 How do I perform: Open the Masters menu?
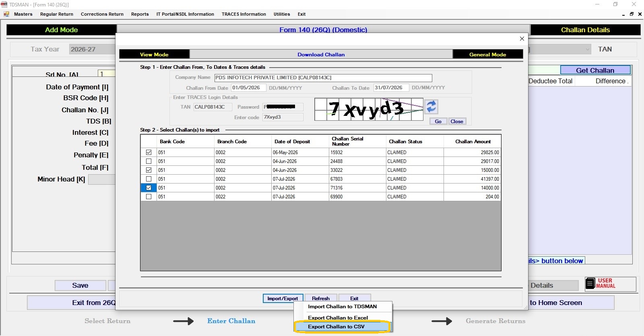click(x=23, y=14)
